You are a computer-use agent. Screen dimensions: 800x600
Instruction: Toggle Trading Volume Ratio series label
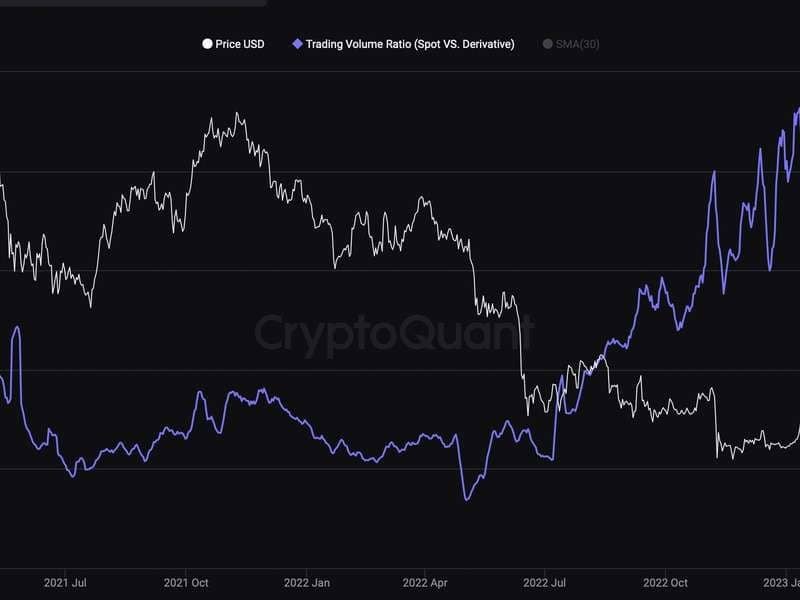[x=410, y=44]
